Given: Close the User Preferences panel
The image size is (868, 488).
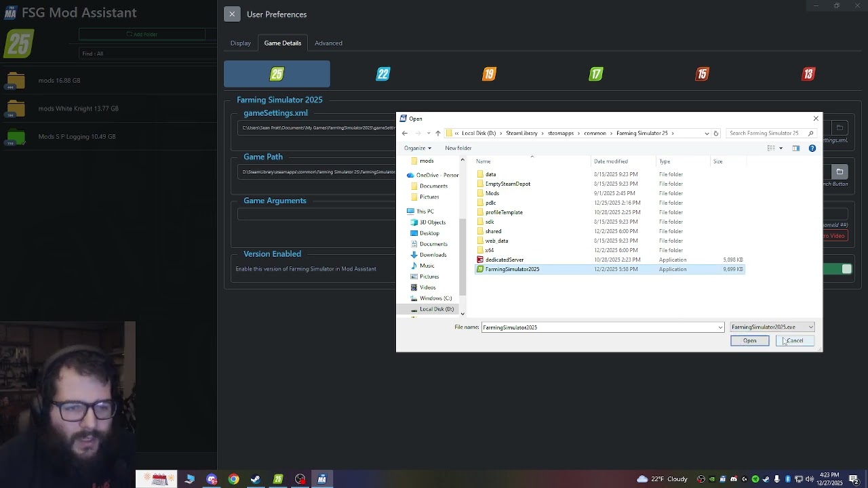Looking at the screenshot, I should [232, 14].
